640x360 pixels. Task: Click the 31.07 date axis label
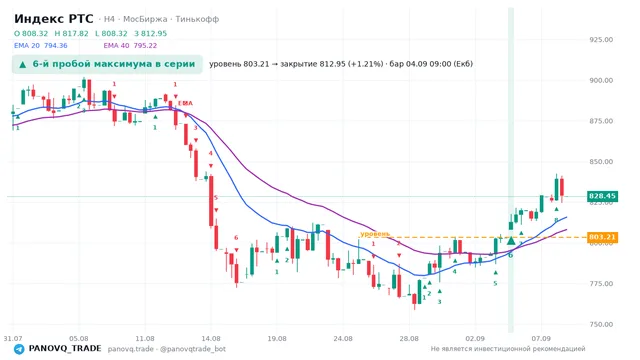pos(13,338)
